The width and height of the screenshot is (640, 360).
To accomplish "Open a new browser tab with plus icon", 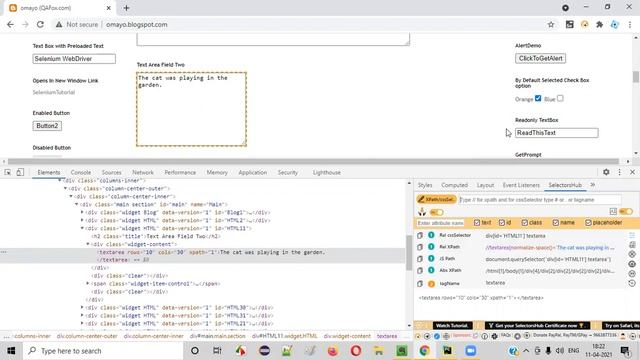I will pos(126,8).
